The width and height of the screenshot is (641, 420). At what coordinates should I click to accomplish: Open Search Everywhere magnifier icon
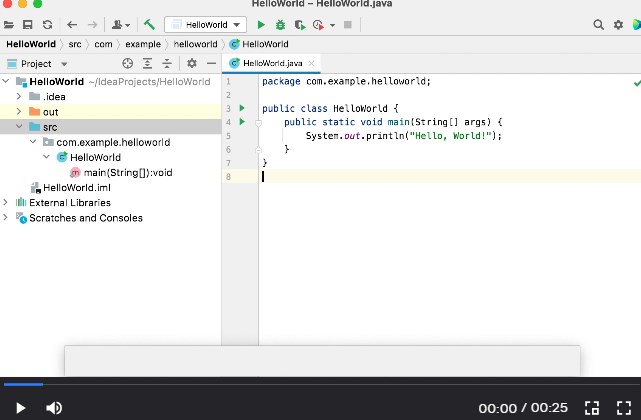598,25
